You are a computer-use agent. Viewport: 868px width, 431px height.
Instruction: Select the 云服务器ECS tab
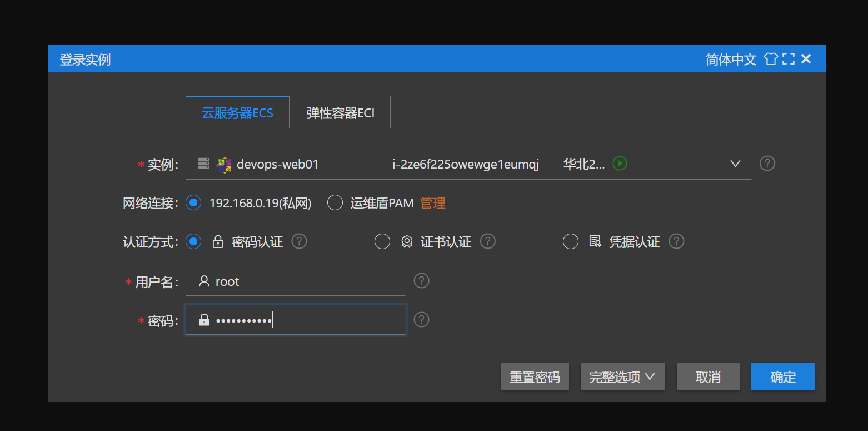(237, 113)
